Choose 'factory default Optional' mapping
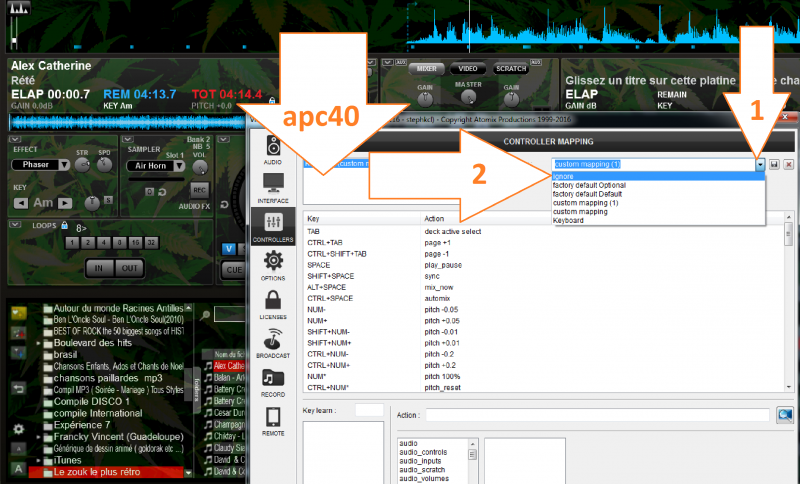The height and width of the screenshot is (484, 800). (658, 185)
